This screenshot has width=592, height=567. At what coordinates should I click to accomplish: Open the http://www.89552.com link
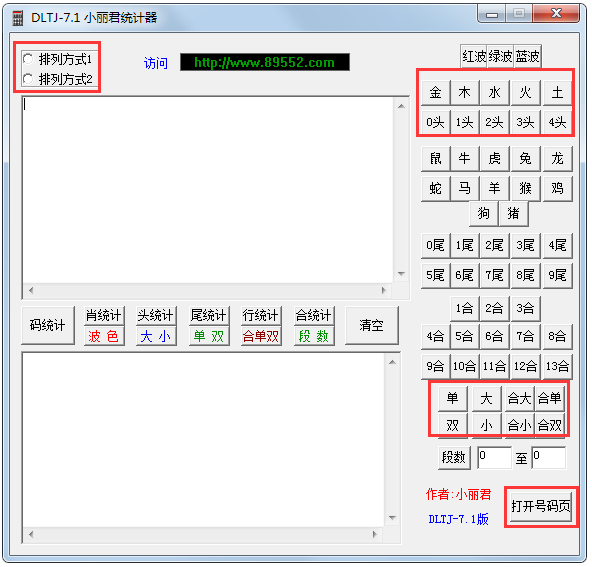pos(265,62)
